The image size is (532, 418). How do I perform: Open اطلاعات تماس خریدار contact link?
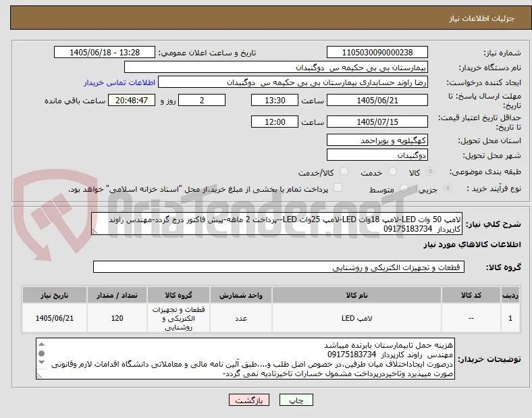coord(119,82)
